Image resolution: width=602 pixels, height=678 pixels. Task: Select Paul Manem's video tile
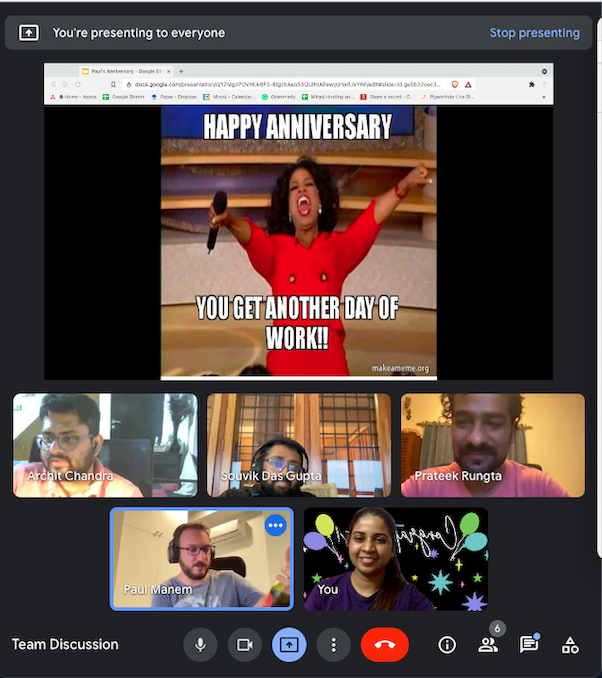coord(202,559)
